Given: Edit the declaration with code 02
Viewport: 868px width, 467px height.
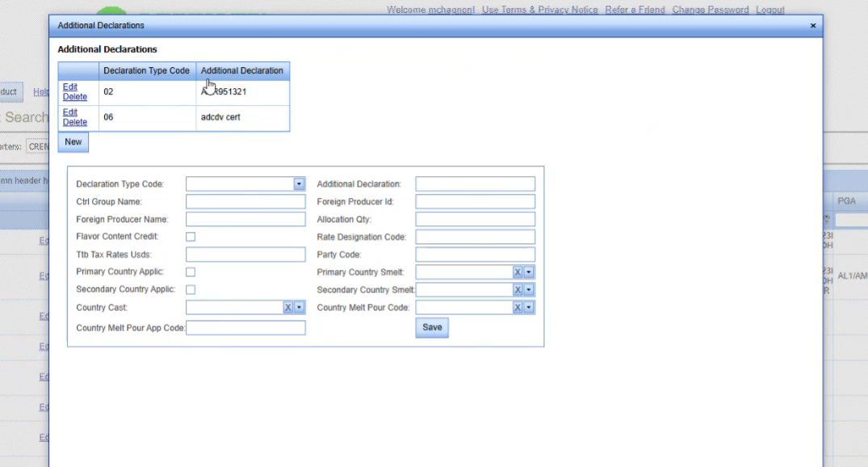Looking at the screenshot, I should coord(70,87).
